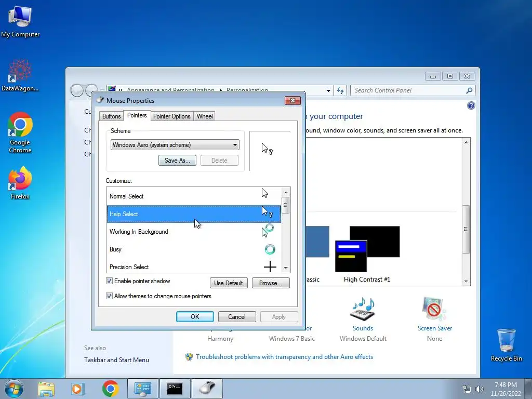Viewport: 532px width, 399px height.
Task: Click the Use Default button
Action: click(x=229, y=283)
